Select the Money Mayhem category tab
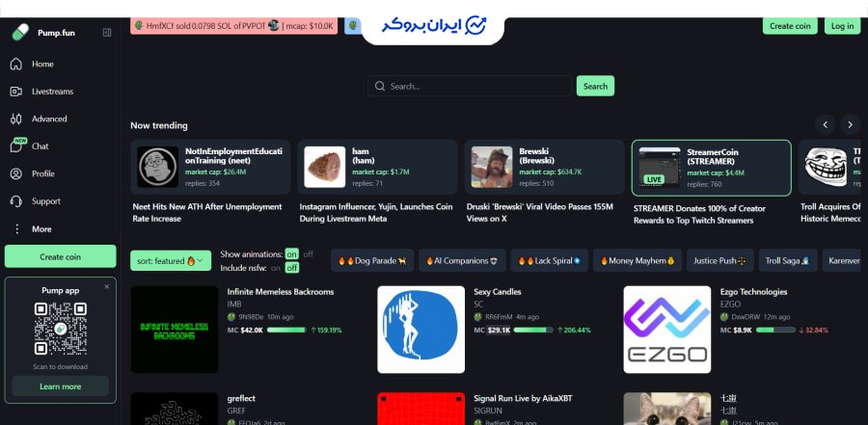Image resolution: width=868 pixels, height=425 pixels. coord(636,260)
